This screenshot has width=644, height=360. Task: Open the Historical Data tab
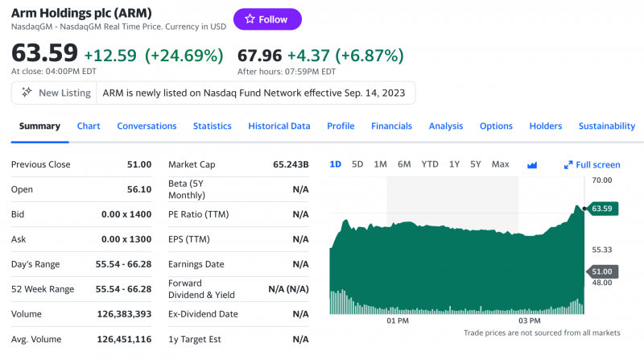279,126
